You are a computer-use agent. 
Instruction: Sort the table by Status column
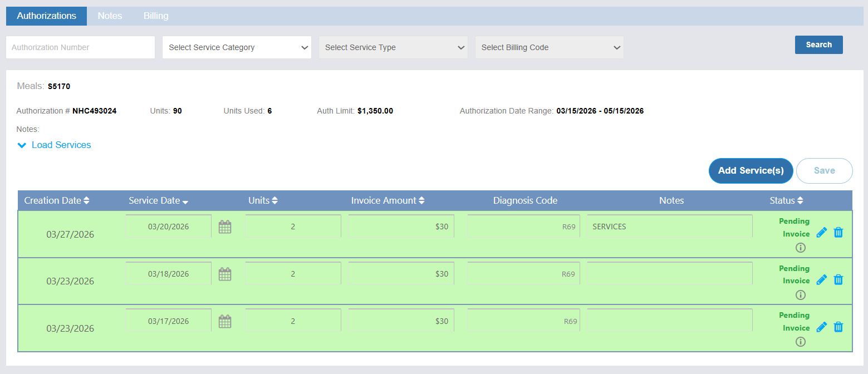(786, 200)
